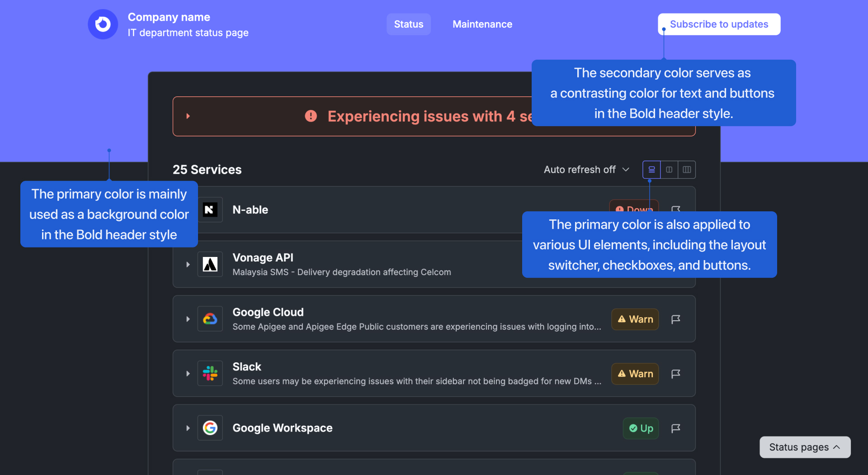
Task: Click the Warn badge for Google Cloud
Action: (x=635, y=319)
